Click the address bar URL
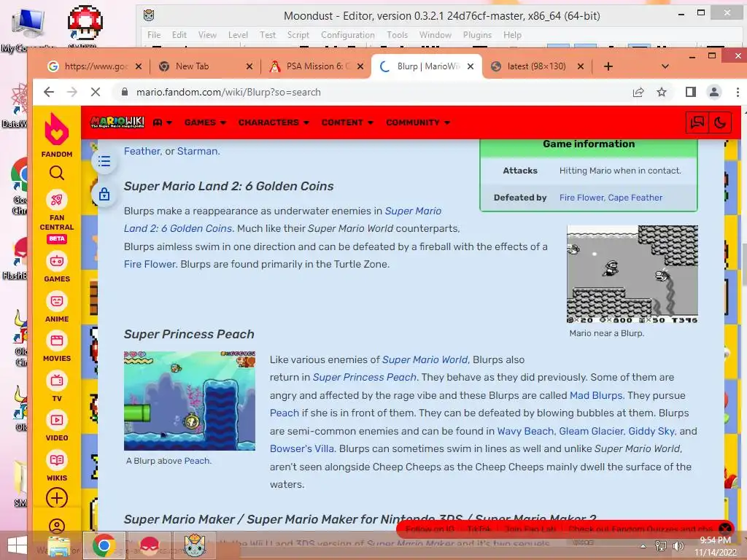 (228, 92)
